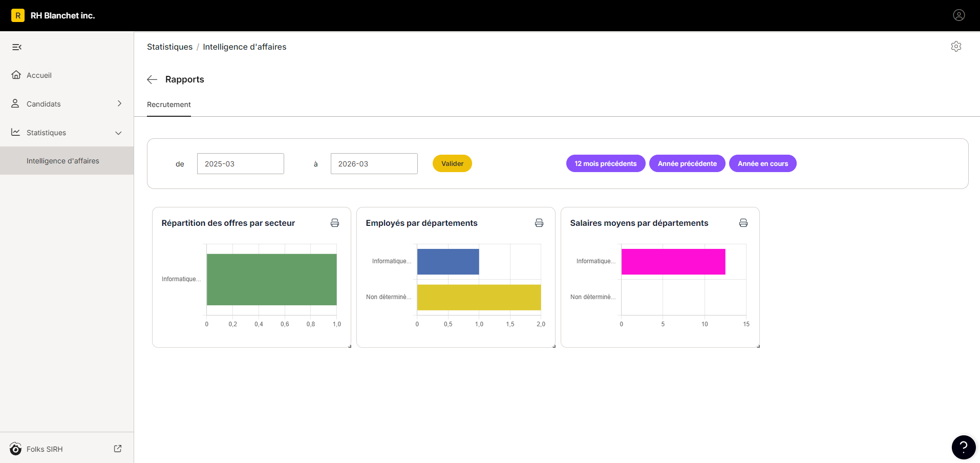Click the Valider button
The image size is (980, 463).
(x=452, y=163)
